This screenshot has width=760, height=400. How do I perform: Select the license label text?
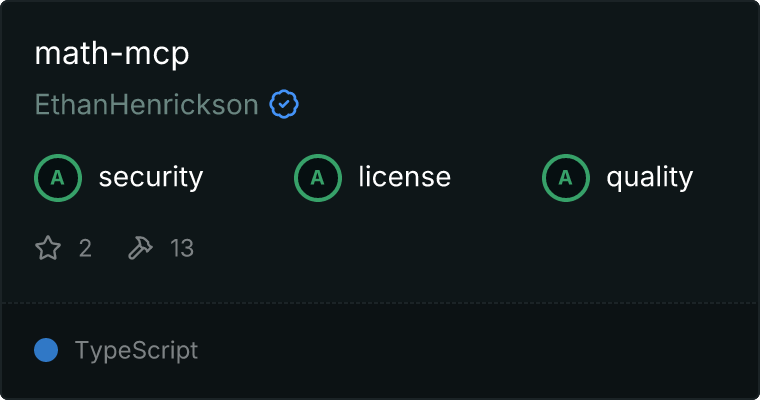404,178
